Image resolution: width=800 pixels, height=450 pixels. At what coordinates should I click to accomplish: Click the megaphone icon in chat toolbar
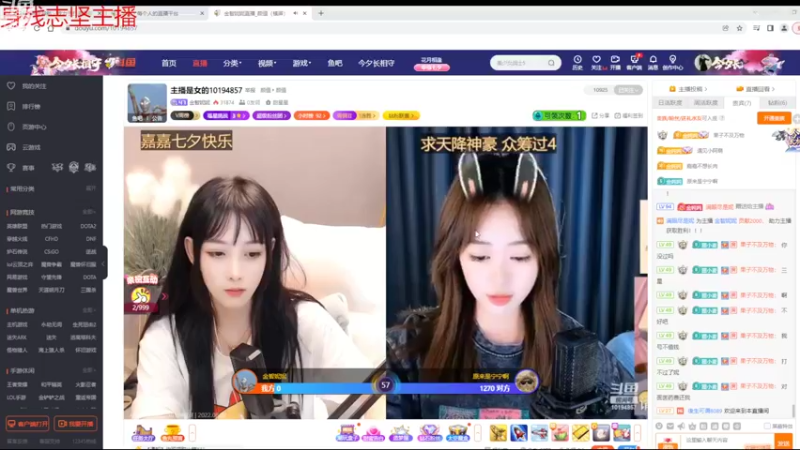coord(681,426)
